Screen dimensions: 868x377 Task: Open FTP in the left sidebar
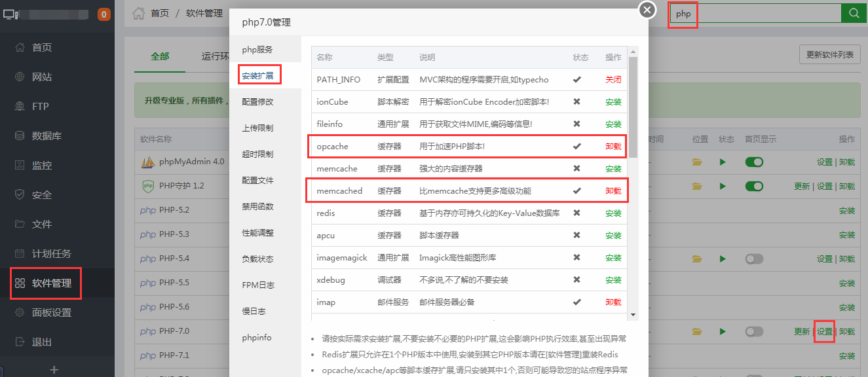pyautogui.click(x=41, y=107)
